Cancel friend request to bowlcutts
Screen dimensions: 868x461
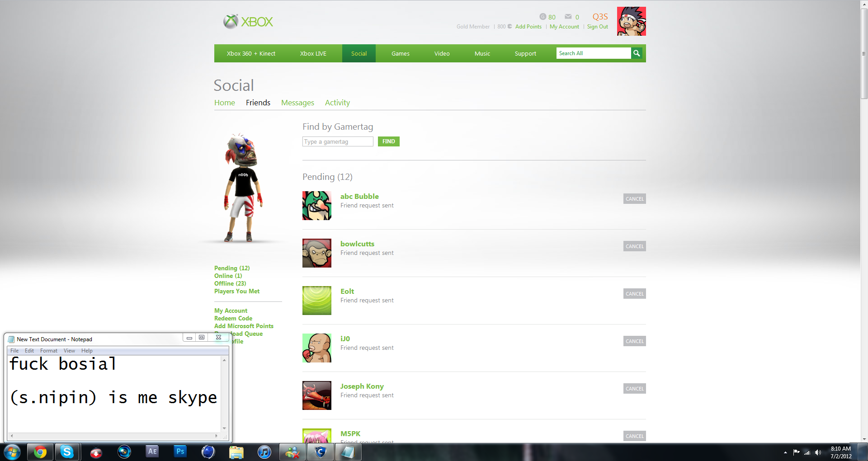(635, 246)
